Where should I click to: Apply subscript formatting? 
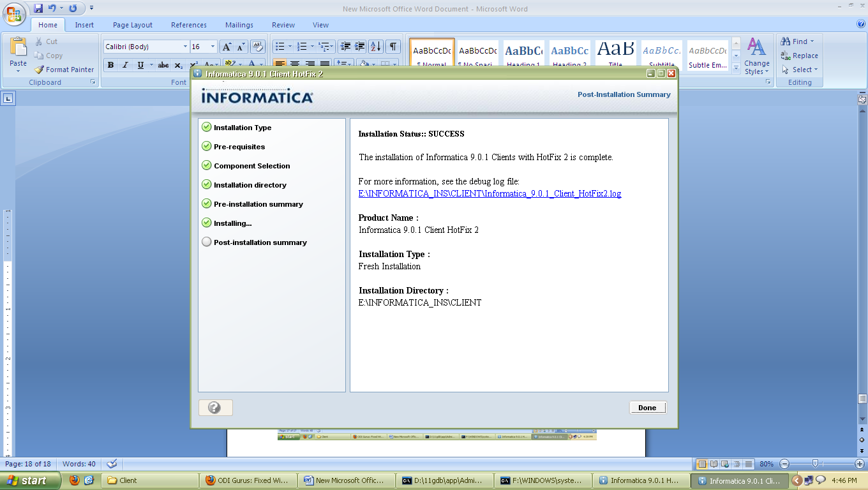coord(178,65)
